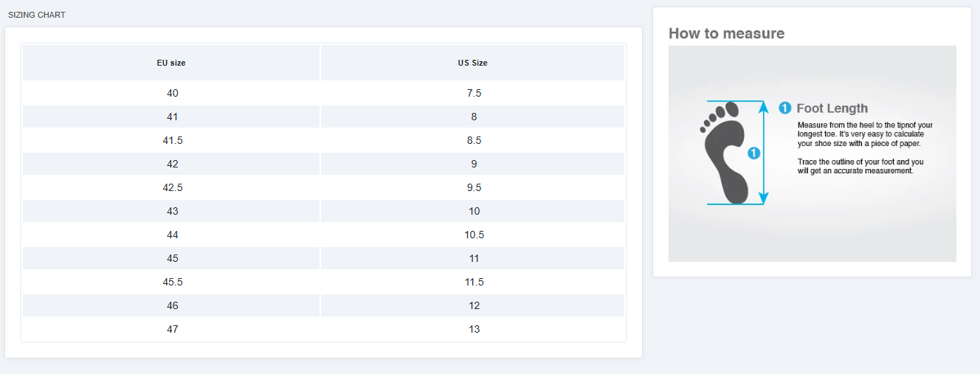This screenshot has width=980, height=374.
Task: Click the footprint icon in the measuring guide
Action: pyautogui.click(x=725, y=153)
